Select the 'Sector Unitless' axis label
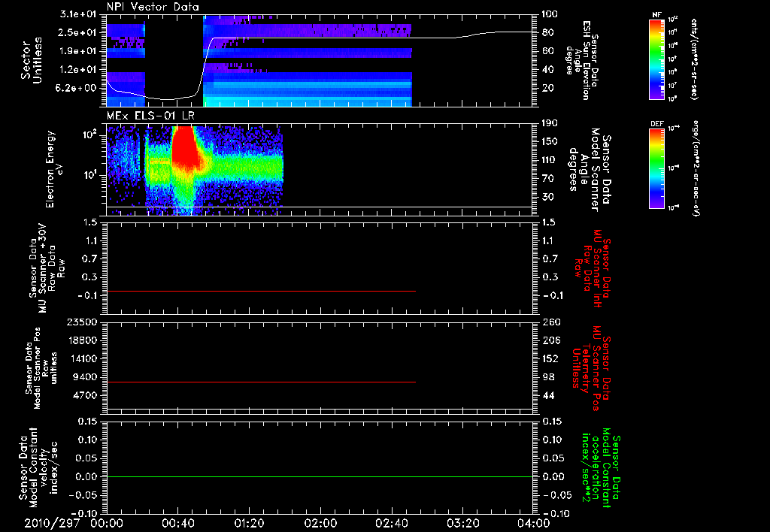This screenshot has width=770, height=532. click(x=32, y=60)
